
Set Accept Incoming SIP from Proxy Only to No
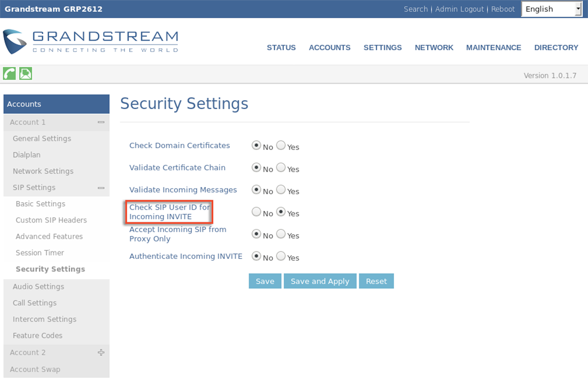coord(256,234)
